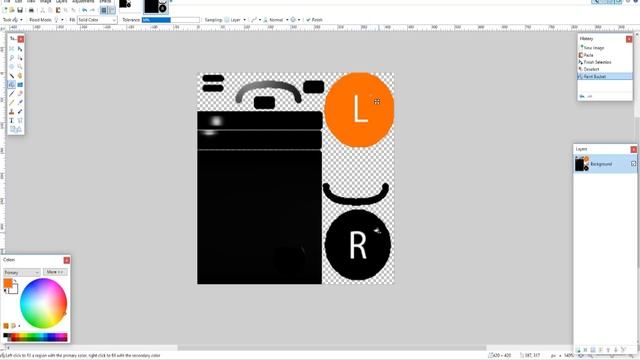Click the Paste icon in toolbar
640x360 pixels.
[x=58, y=10]
